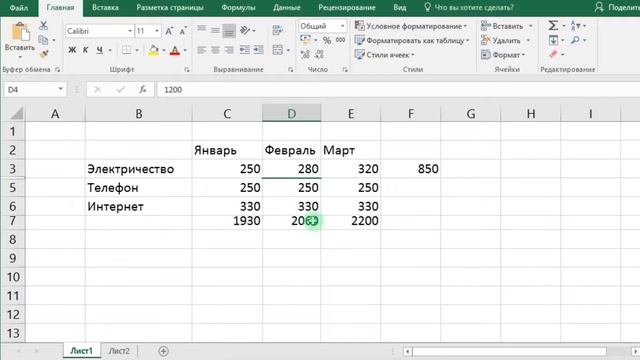Screen dimensions: 640x360
Task: Open the Calibri font name dropdown
Action: (x=130, y=31)
